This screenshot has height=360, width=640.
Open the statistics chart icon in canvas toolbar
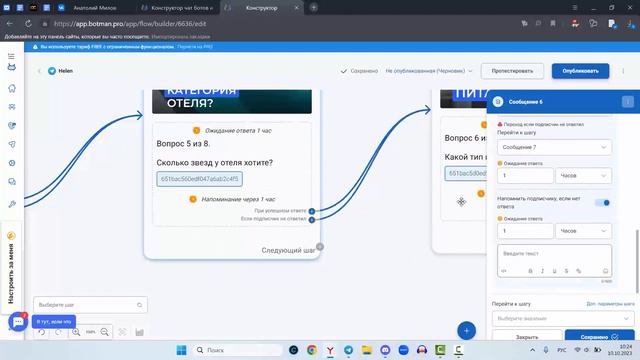pos(140,332)
